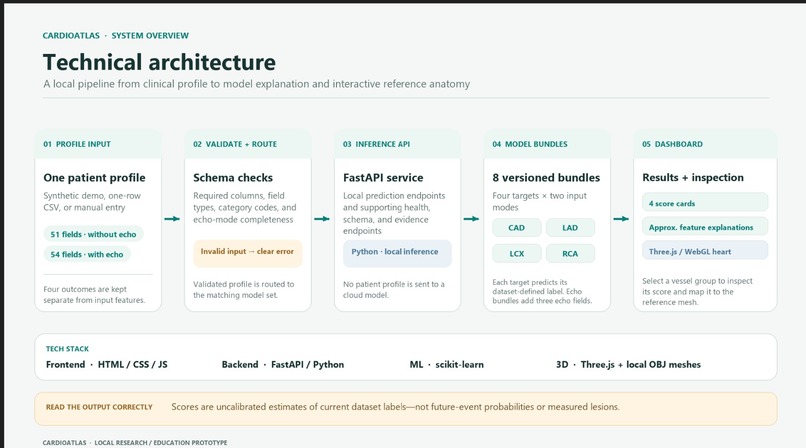The width and height of the screenshot is (806, 448).
Task: Click the 'TECH STACK' label
Action: coord(67,349)
